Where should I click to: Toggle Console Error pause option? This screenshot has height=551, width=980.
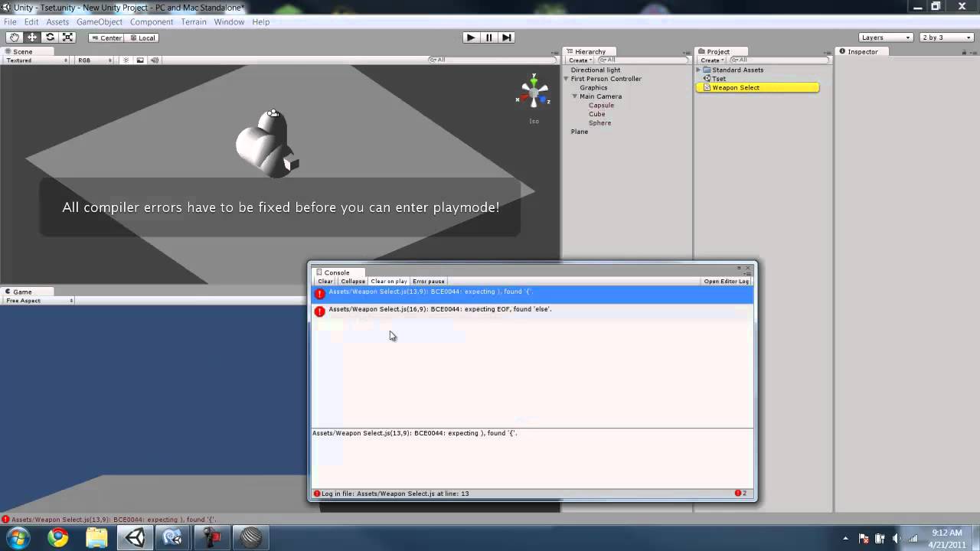tap(429, 282)
